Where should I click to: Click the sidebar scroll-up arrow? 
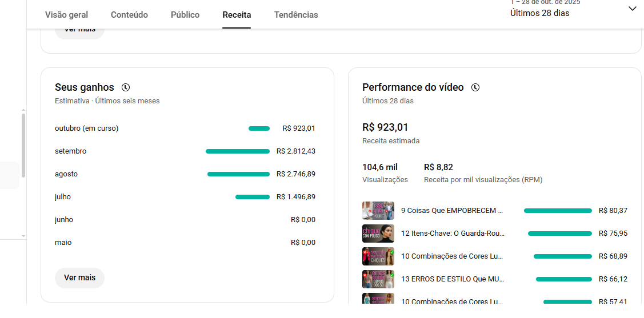[23, 110]
